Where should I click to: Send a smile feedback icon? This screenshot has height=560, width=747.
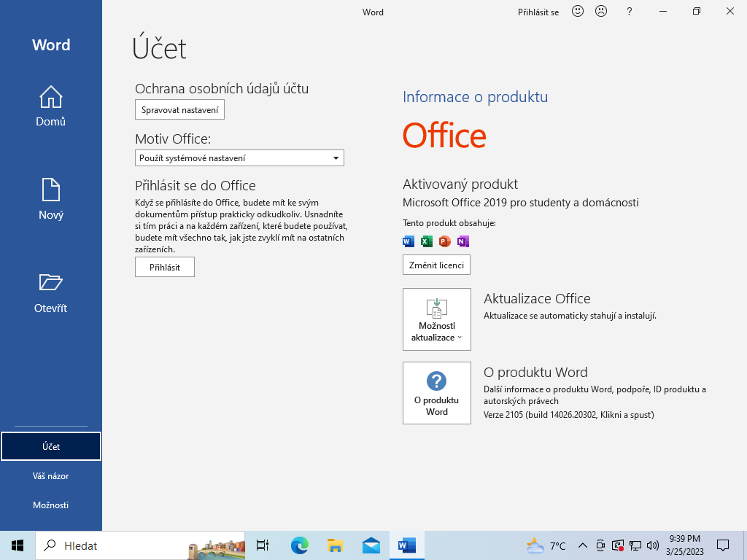tap(578, 12)
